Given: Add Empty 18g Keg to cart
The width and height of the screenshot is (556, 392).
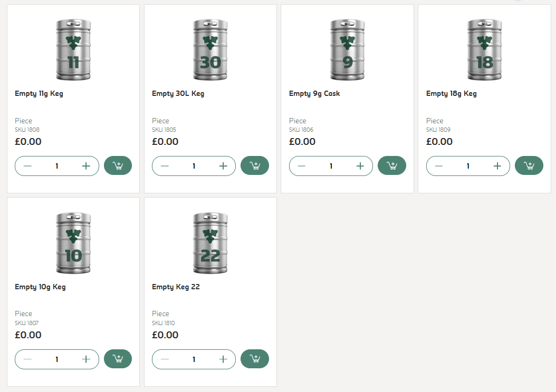Looking at the screenshot, I should [x=529, y=165].
